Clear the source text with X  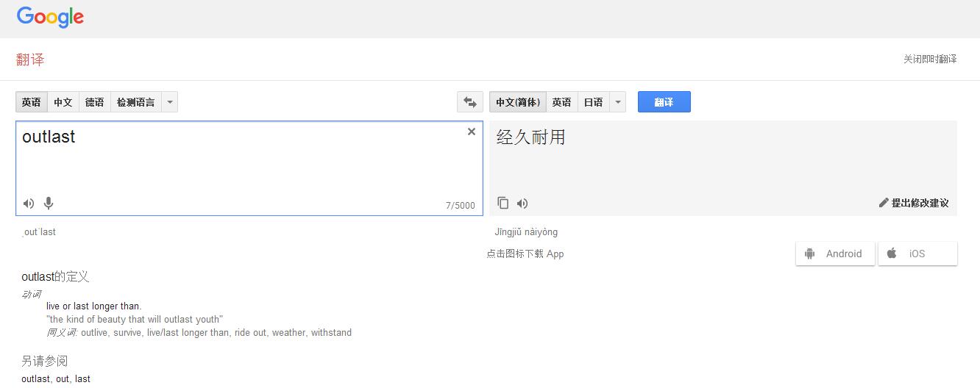[472, 132]
